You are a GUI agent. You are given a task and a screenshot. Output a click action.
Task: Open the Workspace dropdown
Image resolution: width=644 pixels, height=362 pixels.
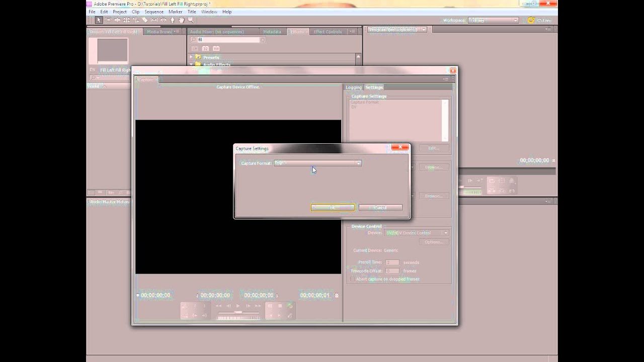click(x=493, y=20)
